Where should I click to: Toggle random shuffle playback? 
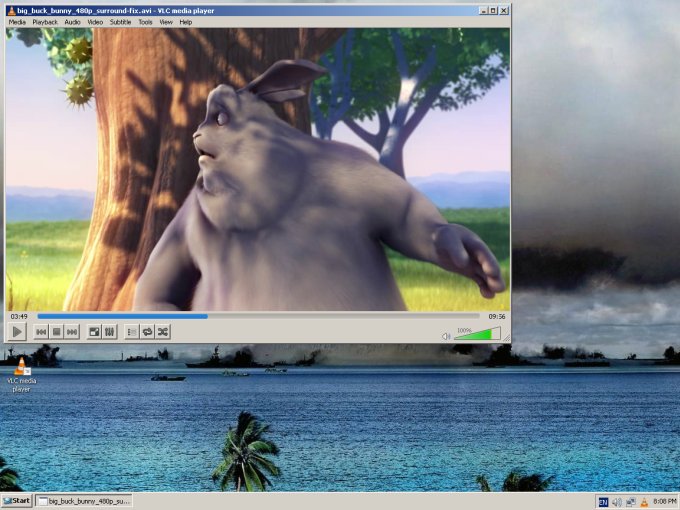pyautogui.click(x=163, y=332)
